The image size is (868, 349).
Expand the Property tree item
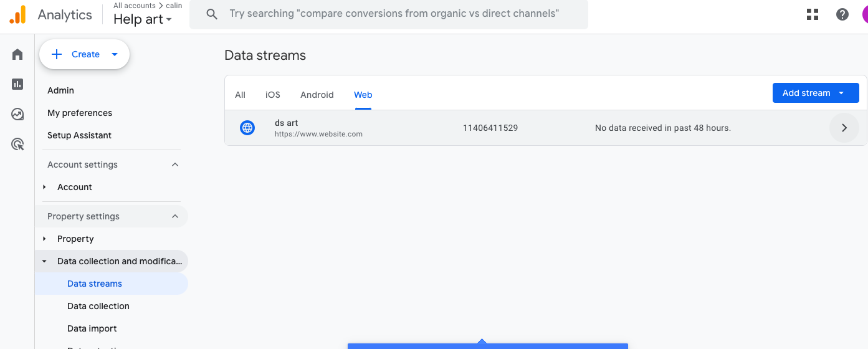44,239
